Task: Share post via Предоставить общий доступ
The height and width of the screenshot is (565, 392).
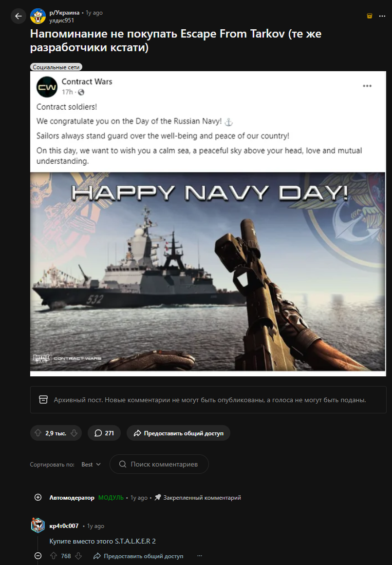Action: click(178, 433)
